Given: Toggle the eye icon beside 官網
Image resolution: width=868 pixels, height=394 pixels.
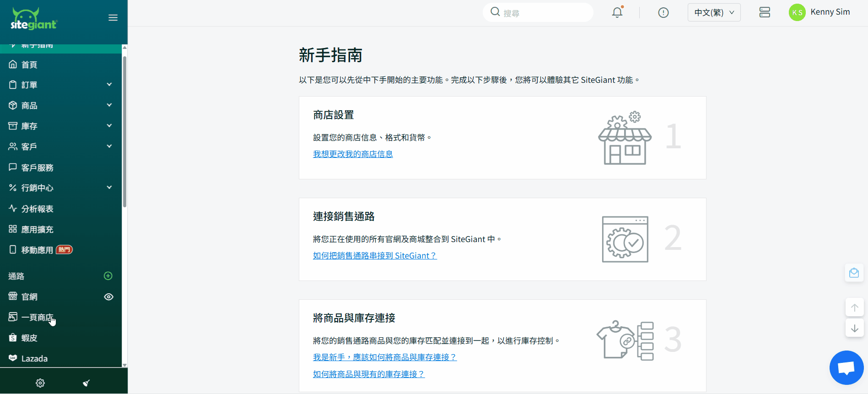Looking at the screenshot, I should point(108,297).
